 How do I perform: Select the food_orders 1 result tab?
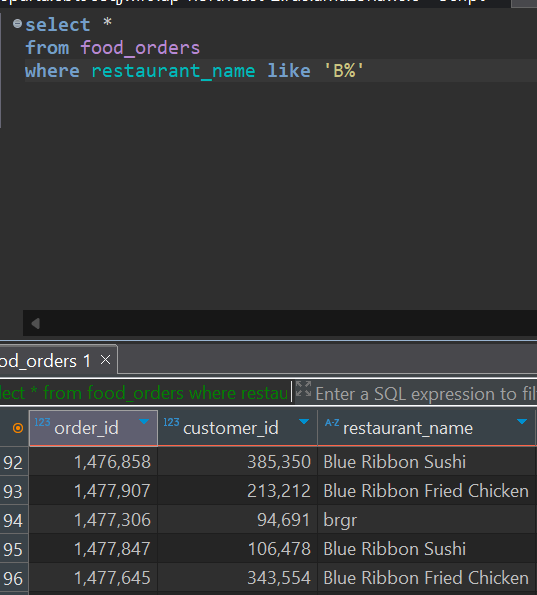46,360
